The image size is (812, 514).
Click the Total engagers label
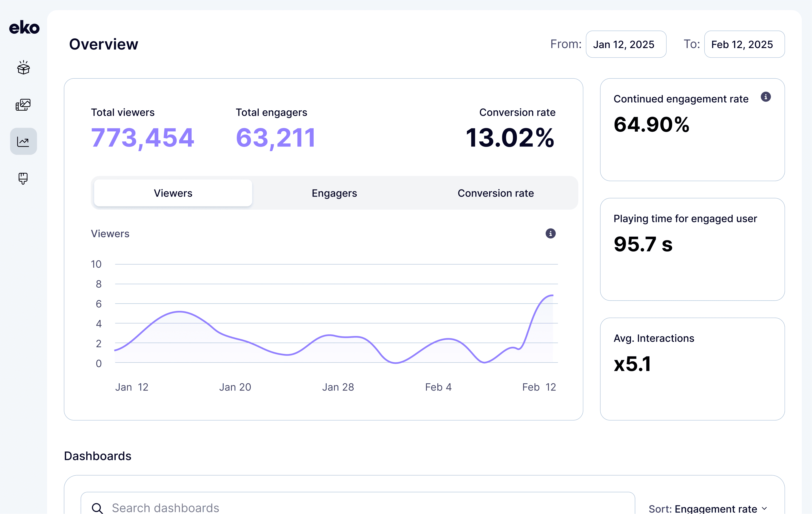271,112
